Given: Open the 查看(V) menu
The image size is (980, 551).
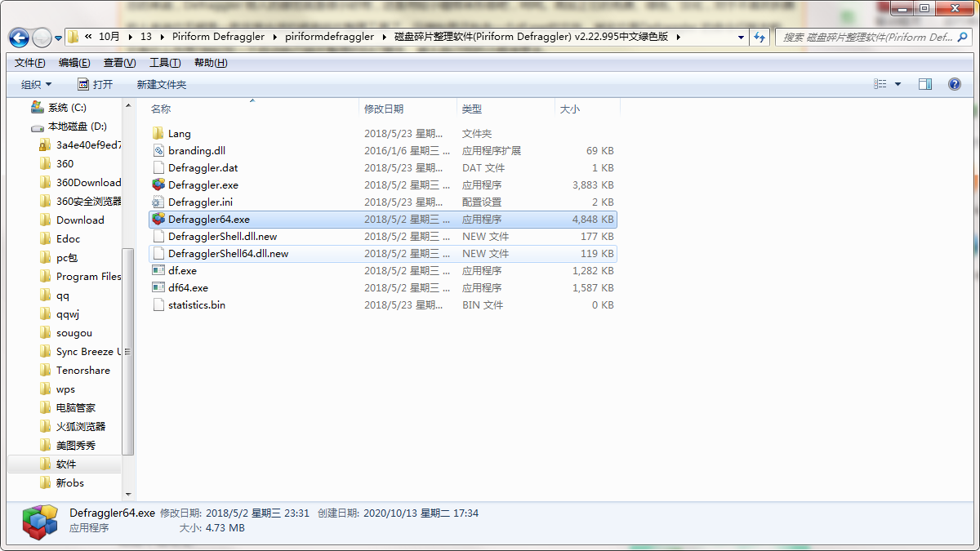Looking at the screenshot, I should [x=120, y=63].
